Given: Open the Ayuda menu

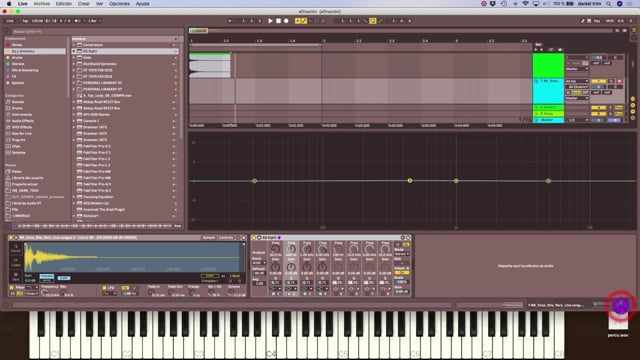Looking at the screenshot, I should click(142, 4).
